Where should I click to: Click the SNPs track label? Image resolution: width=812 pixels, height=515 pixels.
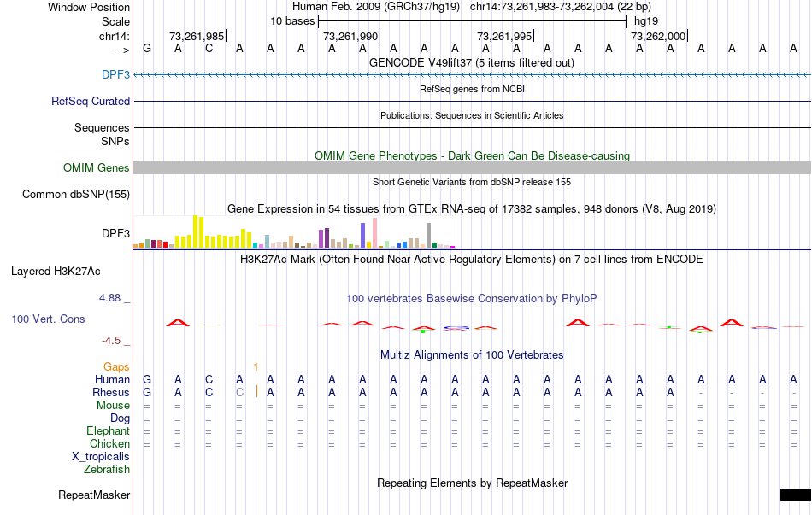pyautogui.click(x=115, y=141)
